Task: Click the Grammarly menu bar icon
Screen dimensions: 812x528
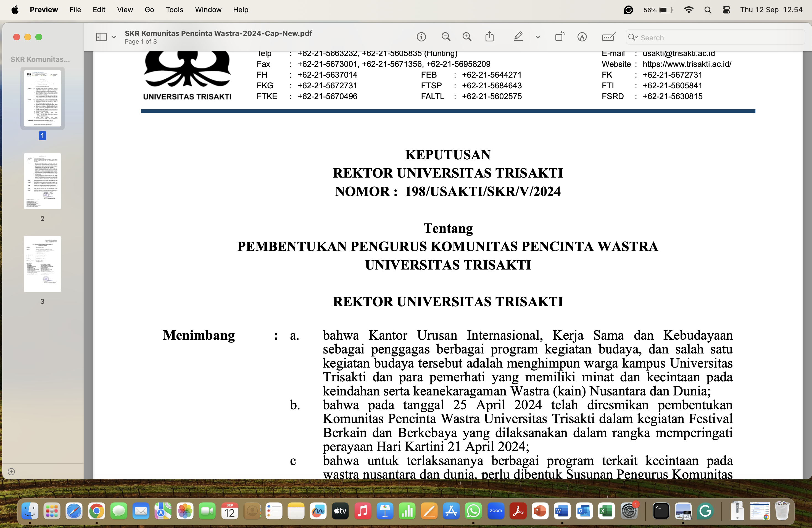Action: click(628, 10)
